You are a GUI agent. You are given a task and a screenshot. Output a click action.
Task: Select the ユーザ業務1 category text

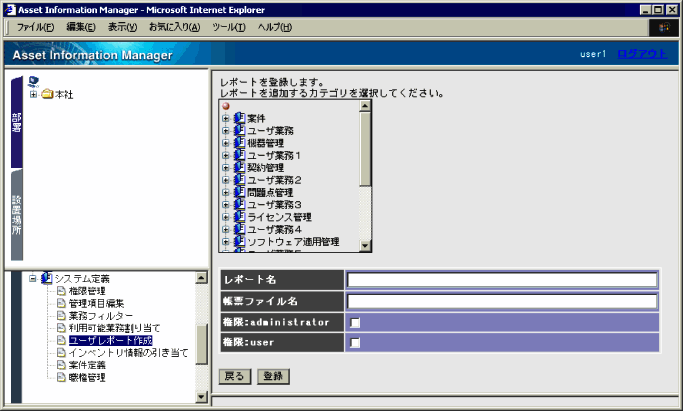pos(274,155)
